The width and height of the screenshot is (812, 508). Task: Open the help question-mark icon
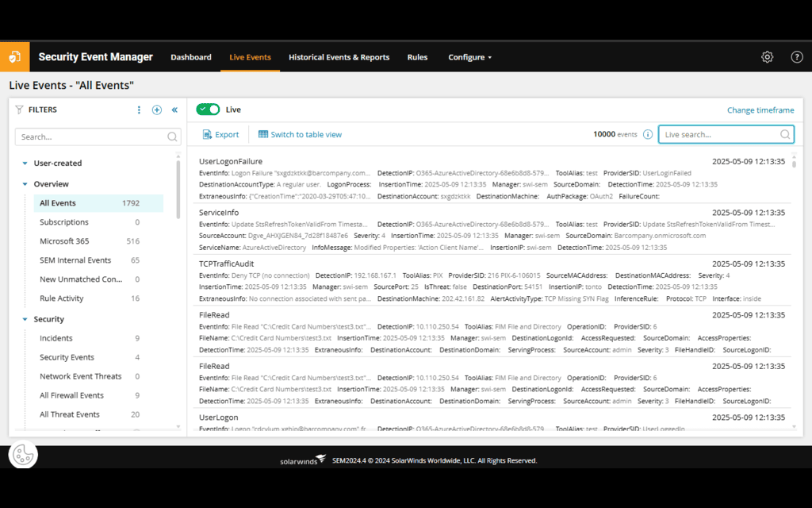(x=795, y=56)
